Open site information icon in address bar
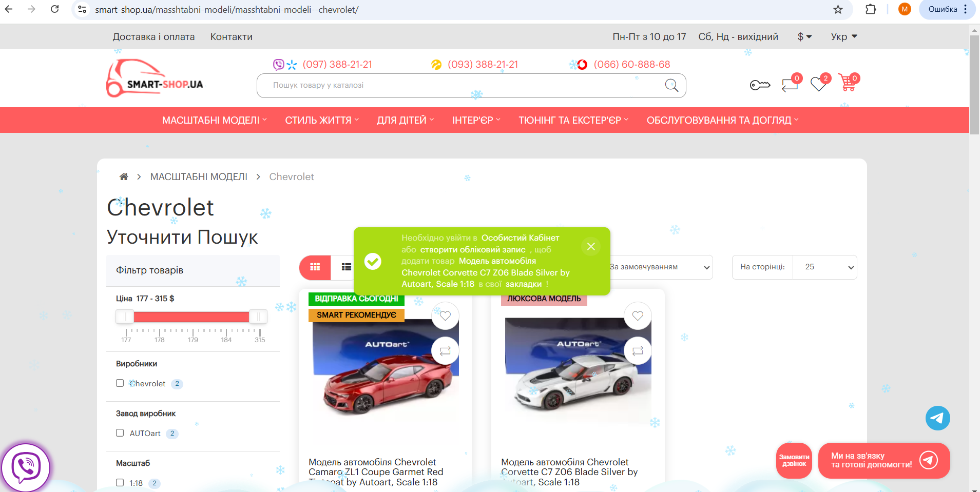980x492 pixels. tap(82, 9)
